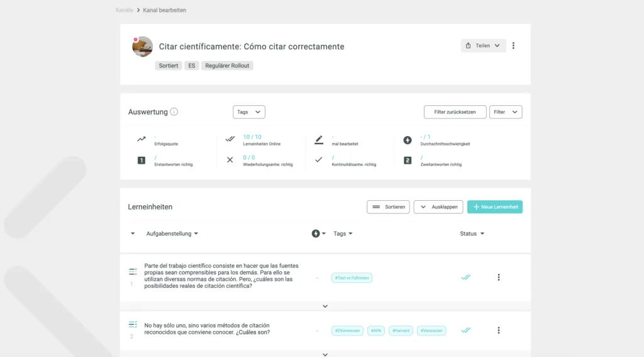Click the drag handle icon of unit 1
The image size is (644, 357).
pos(132,271)
